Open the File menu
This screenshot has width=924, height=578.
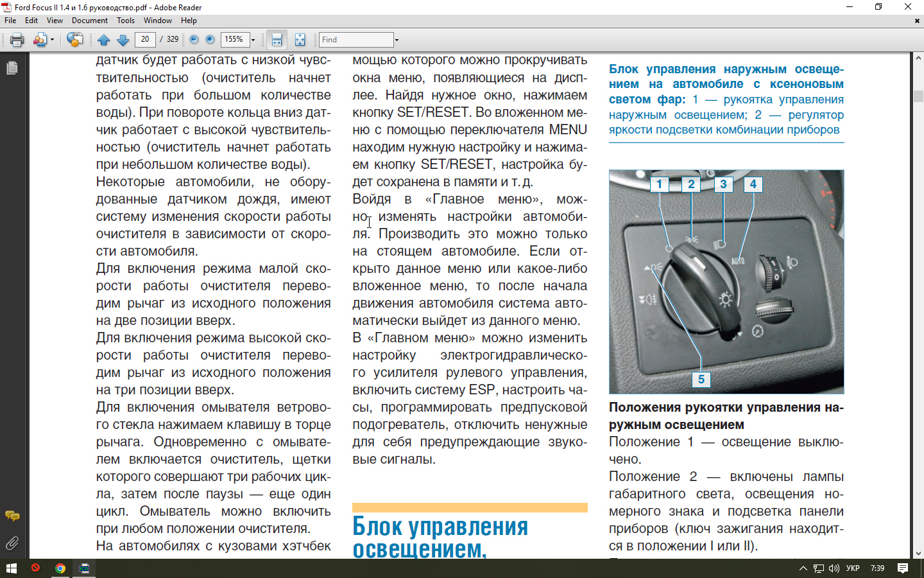[x=10, y=21]
